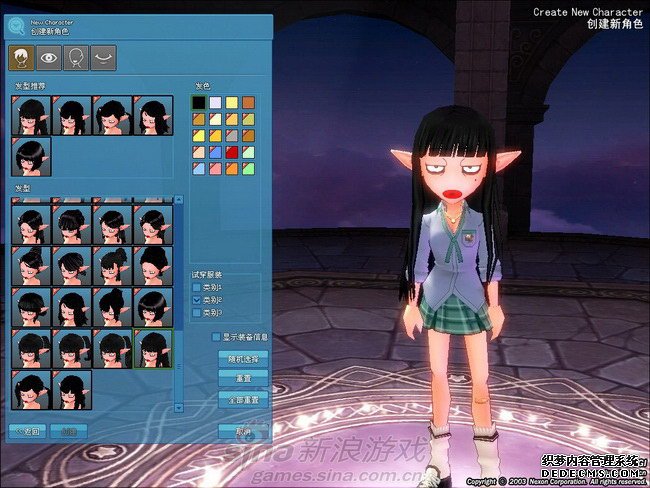Pick the black hair color swatch
The height and width of the screenshot is (488, 650).
tap(199, 102)
